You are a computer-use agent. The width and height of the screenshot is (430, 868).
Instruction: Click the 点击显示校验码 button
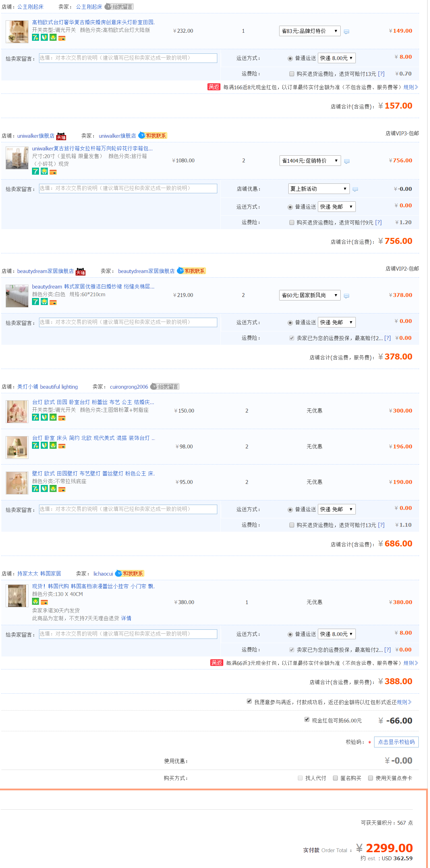click(396, 742)
